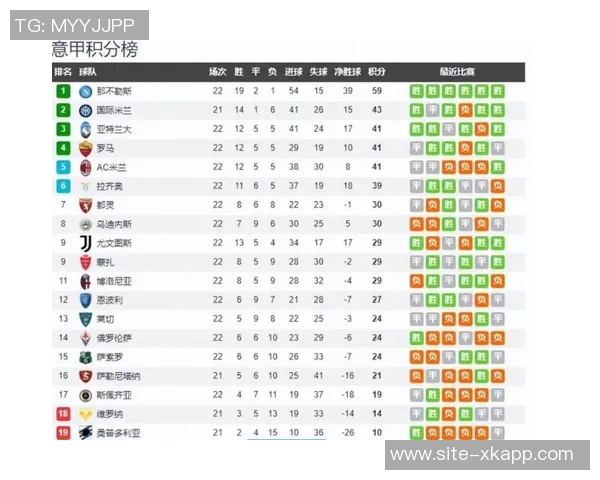600x480 pixels.
Task: Click the AC Milan (AC米兰) badge icon
Action: [86, 167]
